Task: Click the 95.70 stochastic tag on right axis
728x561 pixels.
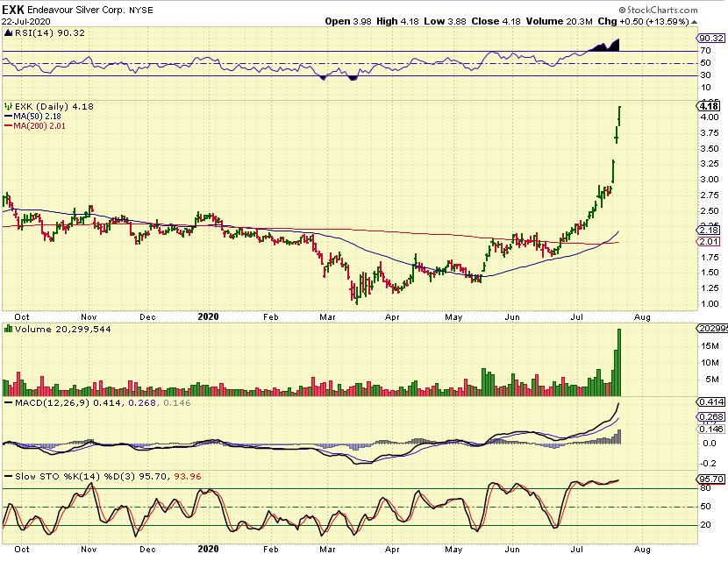Action: point(711,479)
